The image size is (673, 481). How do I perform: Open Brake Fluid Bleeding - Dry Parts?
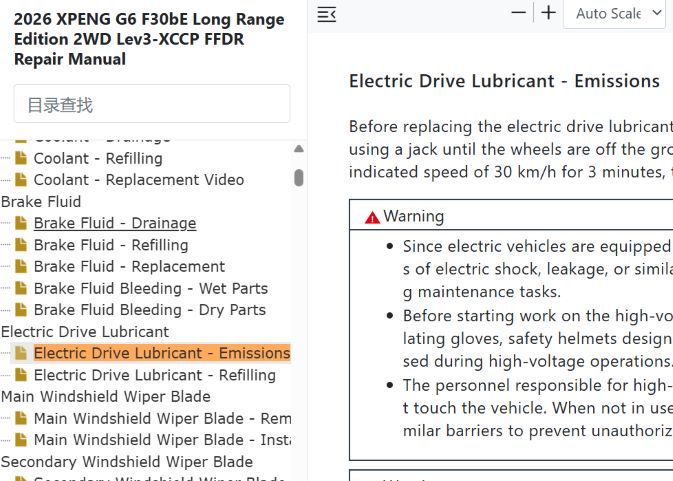coord(150,310)
